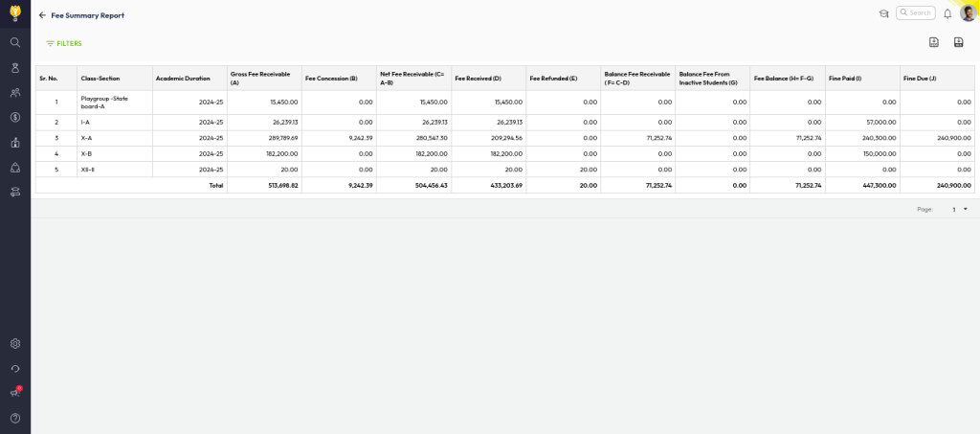Download the report as XLS icon
This screenshot has width=980, height=434.
coord(959,42)
